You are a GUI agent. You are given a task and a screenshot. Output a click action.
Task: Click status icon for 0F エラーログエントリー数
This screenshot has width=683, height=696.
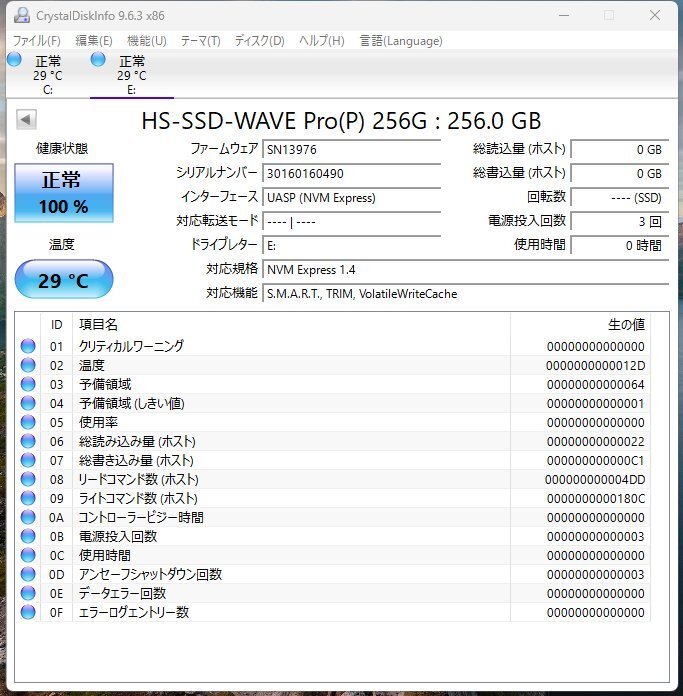(x=28, y=613)
